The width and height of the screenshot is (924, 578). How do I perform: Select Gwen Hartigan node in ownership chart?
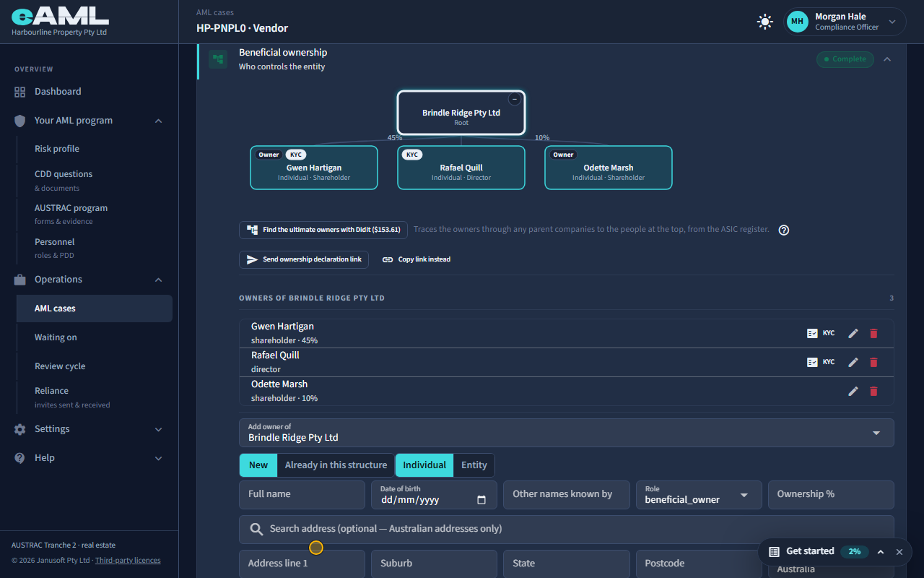(314, 168)
